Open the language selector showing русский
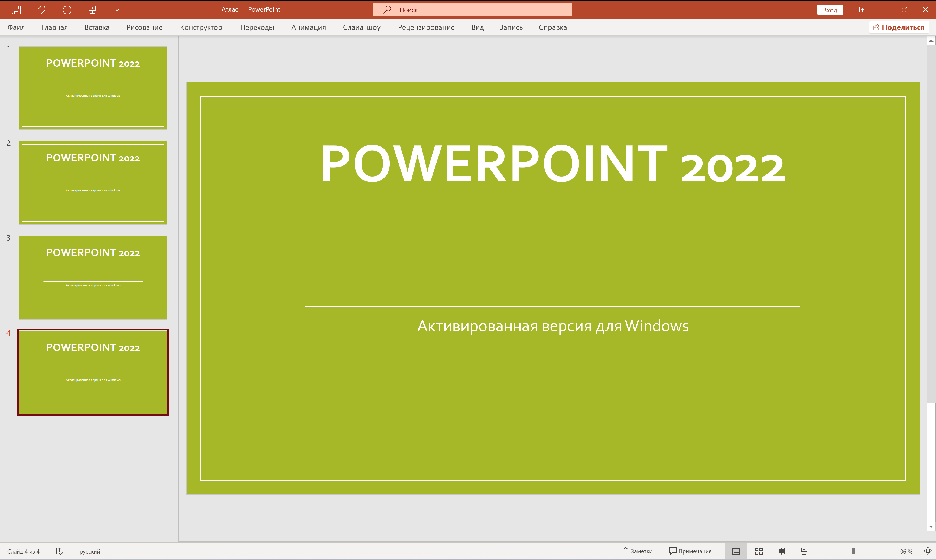This screenshot has width=936, height=560. (x=89, y=551)
